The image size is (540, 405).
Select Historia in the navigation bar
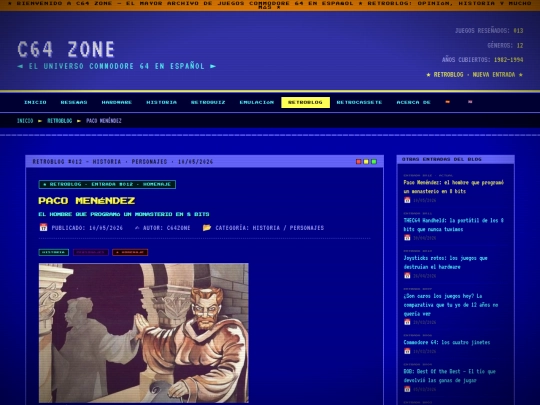tap(162, 102)
